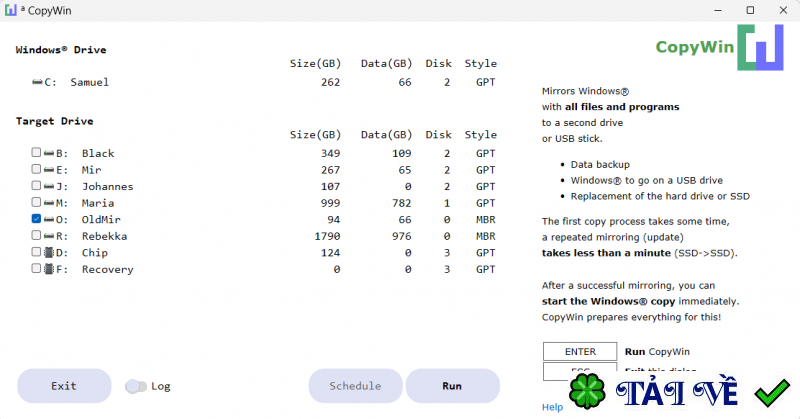Click the CopyWin app icon in title bar
The height and width of the screenshot is (419, 800).
11,10
